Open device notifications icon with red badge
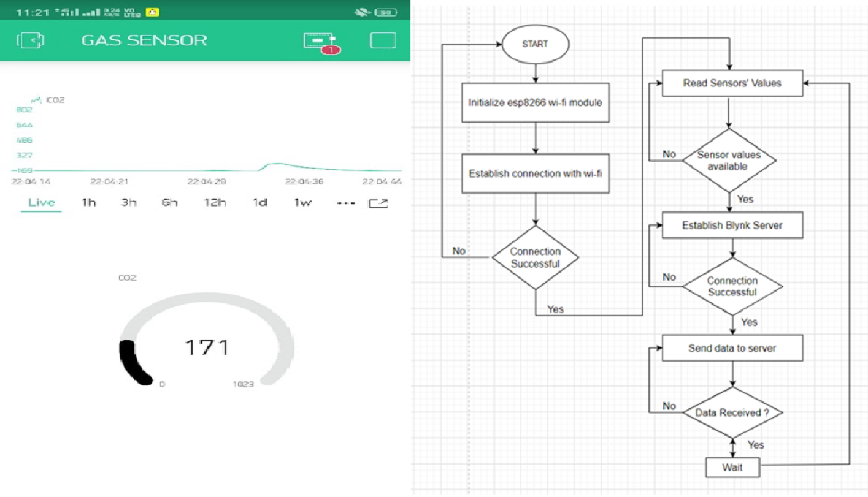868x497 pixels. [320, 42]
